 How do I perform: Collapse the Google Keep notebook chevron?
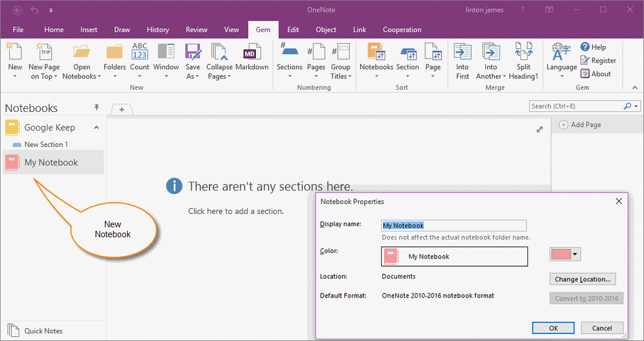coord(97,127)
